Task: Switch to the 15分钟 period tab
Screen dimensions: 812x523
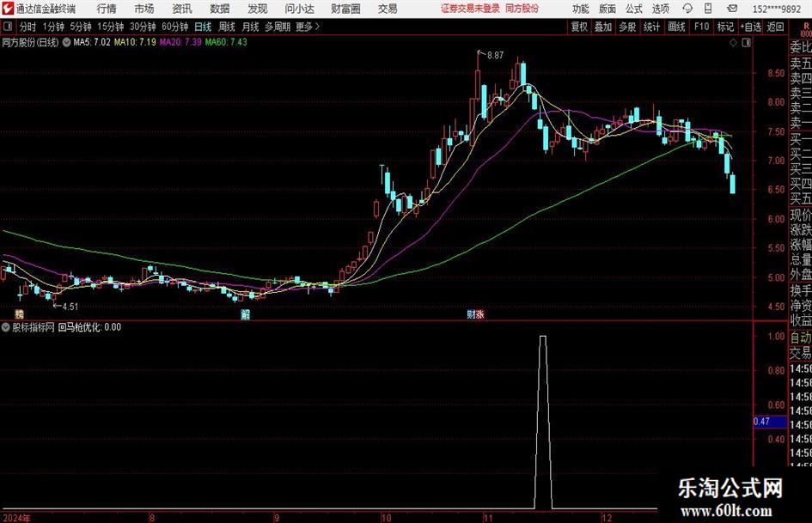Action: pos(110,27)
